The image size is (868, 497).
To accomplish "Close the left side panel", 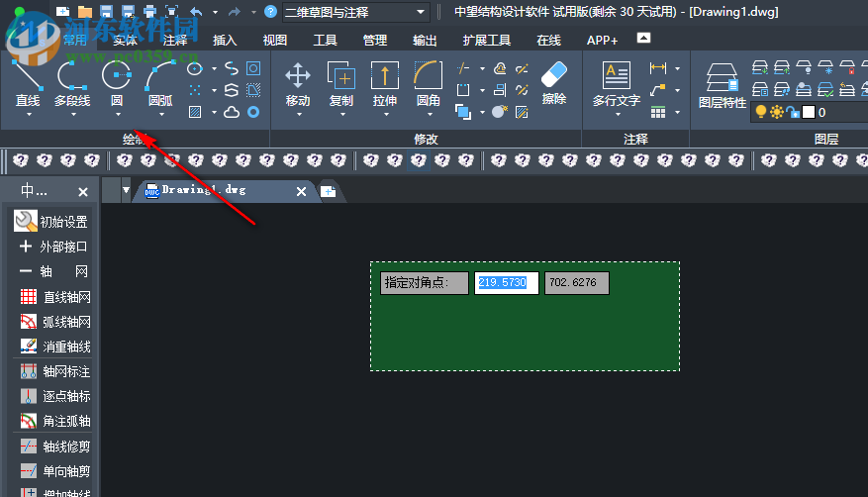I will 83,192.
